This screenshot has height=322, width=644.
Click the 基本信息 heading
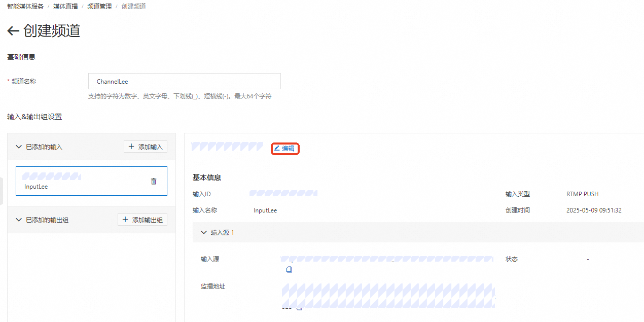point(207,178)
